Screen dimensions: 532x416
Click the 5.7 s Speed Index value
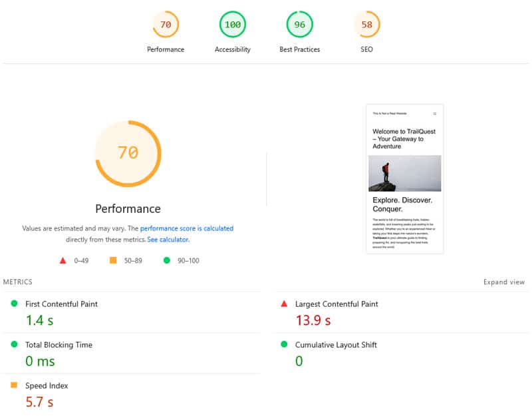[x=40, y=402]
